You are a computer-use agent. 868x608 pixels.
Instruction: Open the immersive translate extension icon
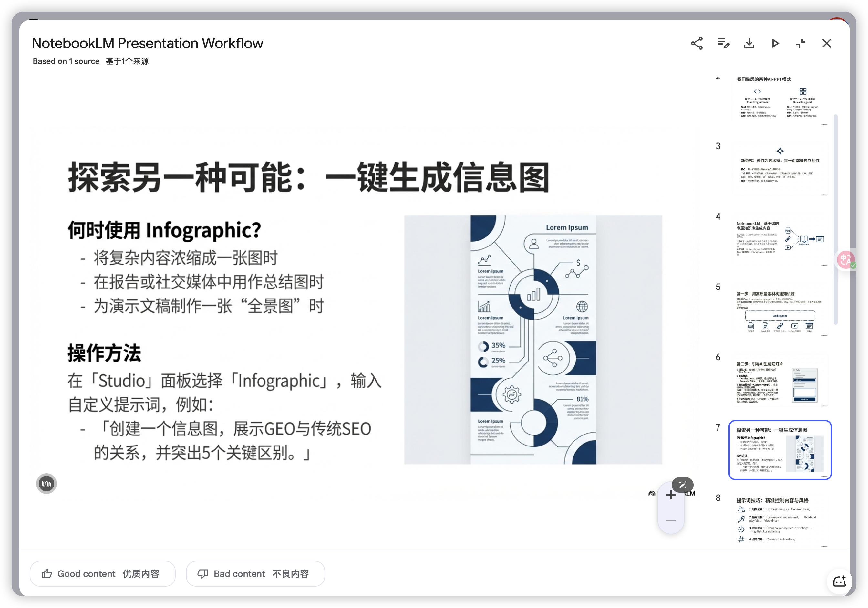point(846,260)
